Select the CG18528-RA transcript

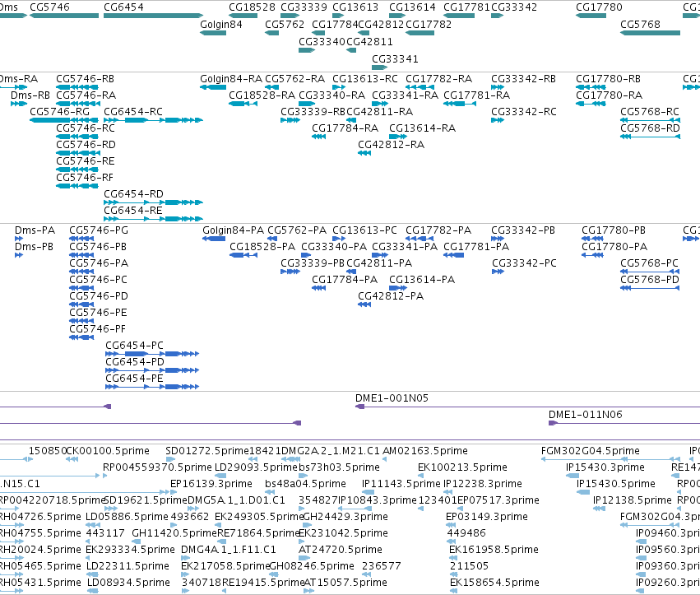tap(243, 104)
